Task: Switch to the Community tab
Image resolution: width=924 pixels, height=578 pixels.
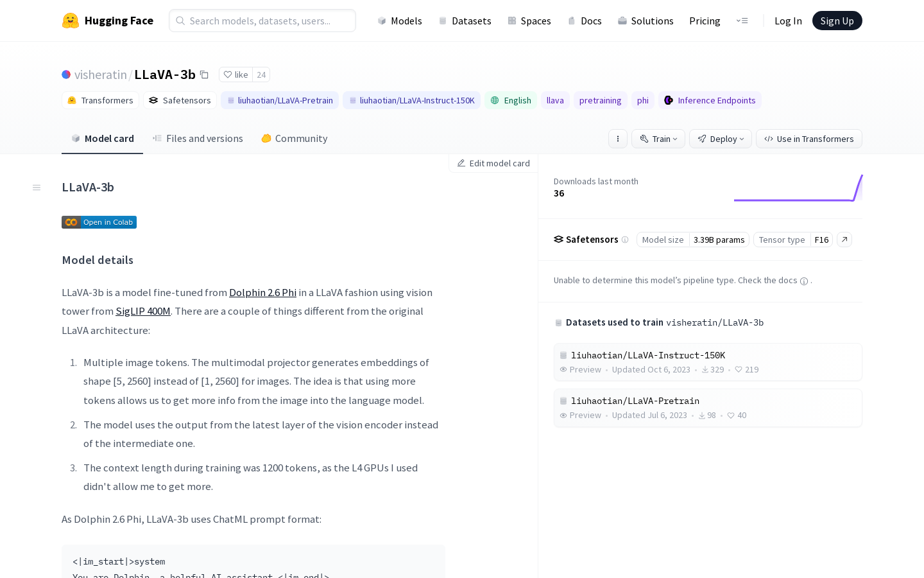Action: pos(295,139)
